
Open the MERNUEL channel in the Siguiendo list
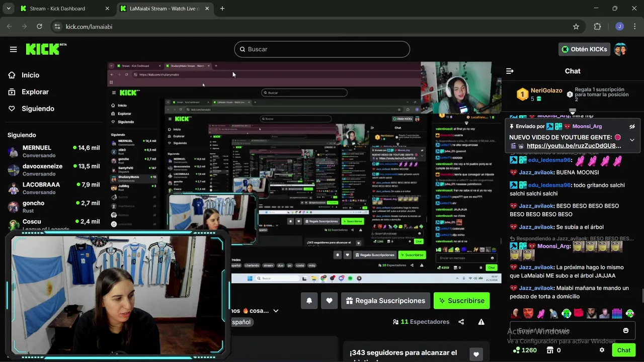point(53,151)
